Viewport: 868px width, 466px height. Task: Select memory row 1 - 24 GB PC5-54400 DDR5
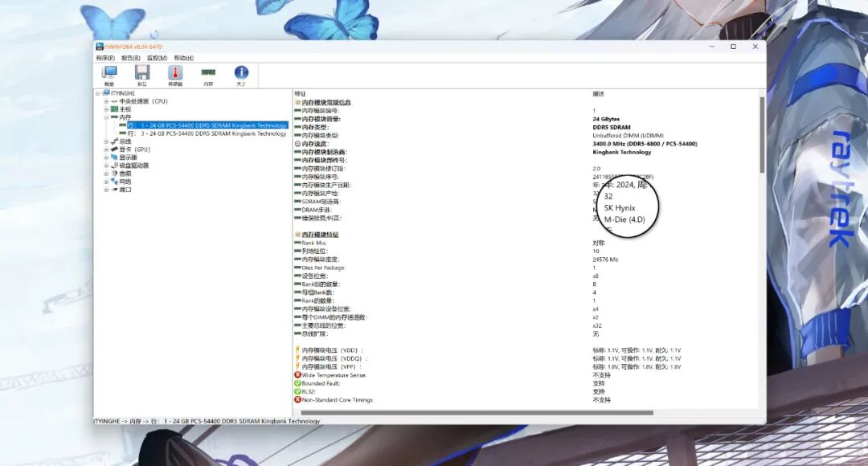pyautogui.click(x=207, y=125)
